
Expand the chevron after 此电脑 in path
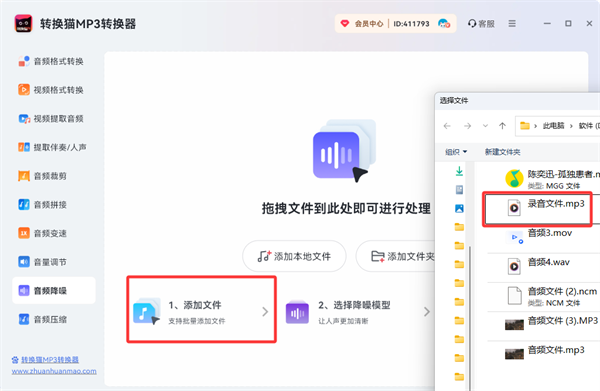(x=571, y=126)
